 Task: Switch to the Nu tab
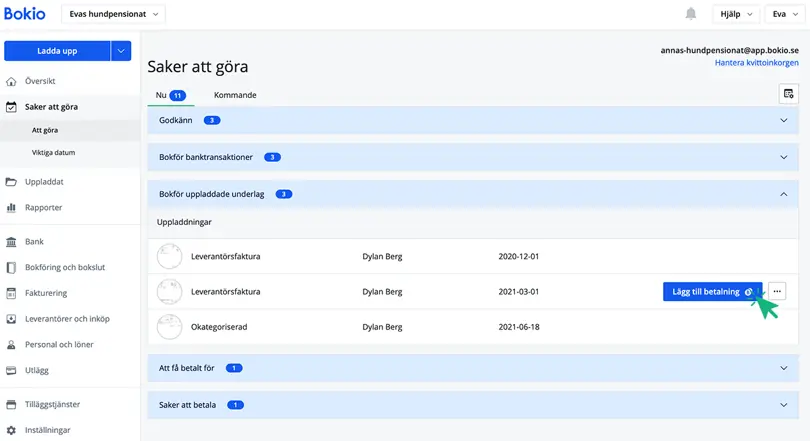[170, 95]
